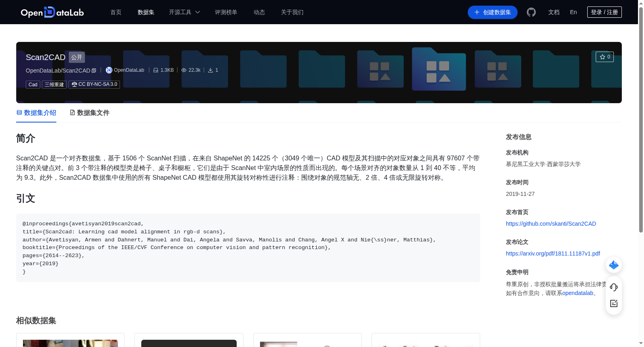Image resolution: width=644 pixels, height=347 pixels.
Task: Open the second similar dataset thumbnail
Action: pyautogui.click(x=189, y=343)
